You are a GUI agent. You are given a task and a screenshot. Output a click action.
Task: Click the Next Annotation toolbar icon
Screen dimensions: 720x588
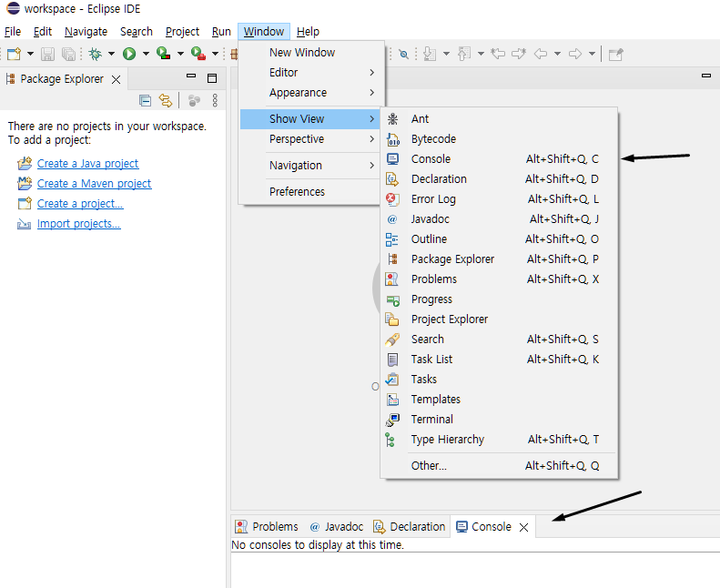[430, 54]
